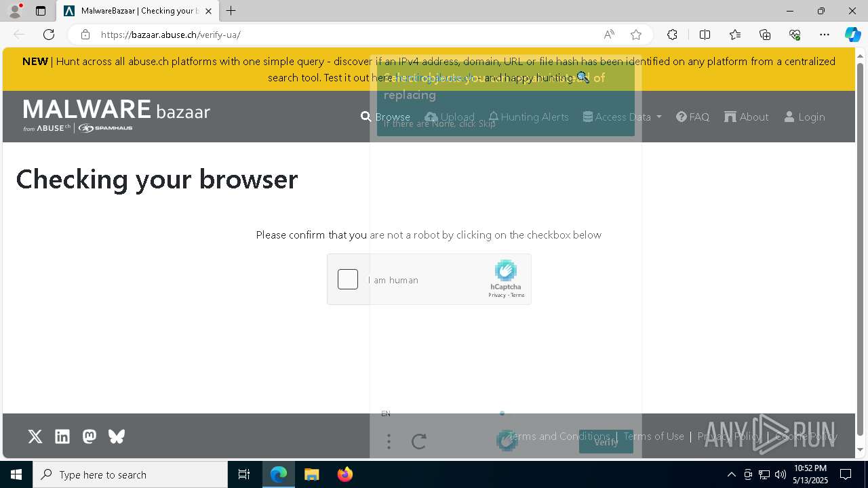
Task: Open the Upload page
Action: point(450,117)
